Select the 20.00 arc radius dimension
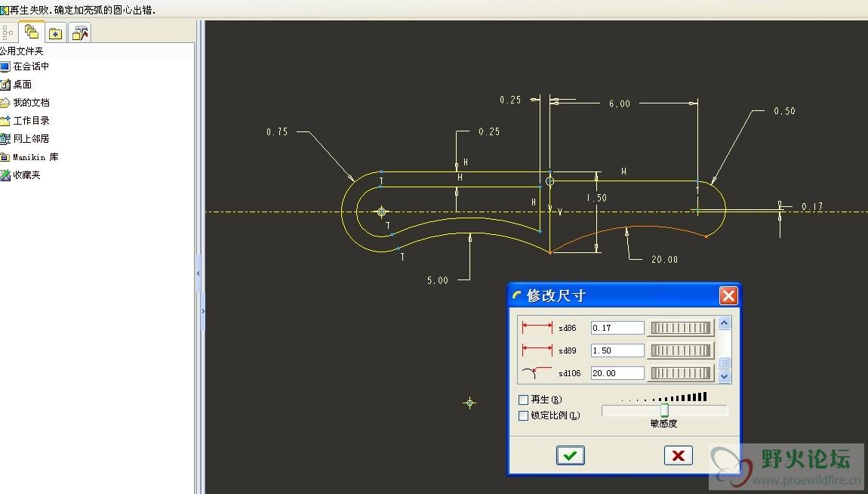This screenshot has width=868, height=494. [664, 259]
